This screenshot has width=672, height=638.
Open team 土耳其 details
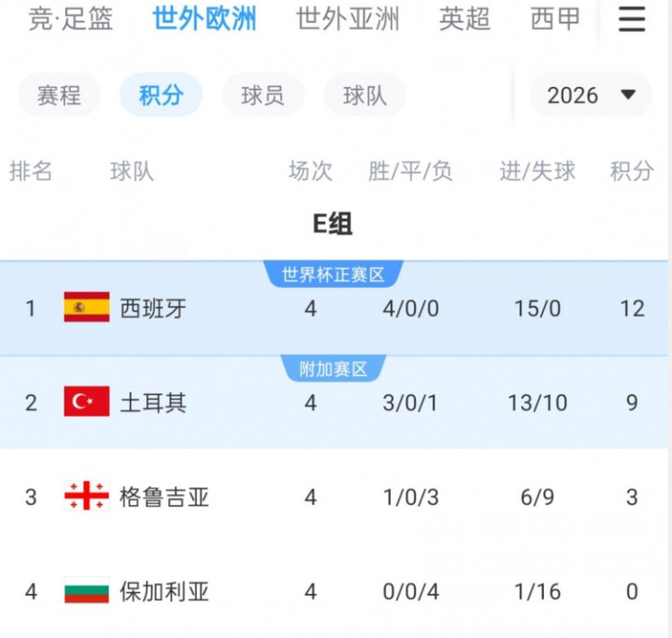pos(153,403)
